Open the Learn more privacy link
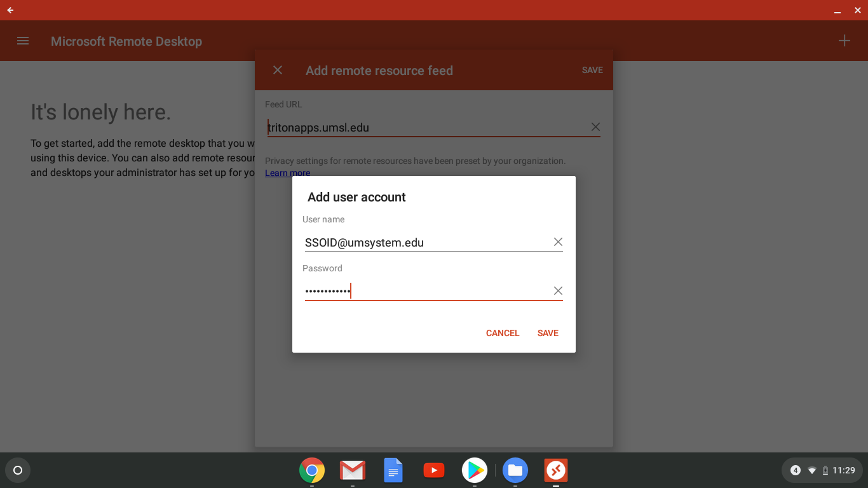The image size is (868, 488). coord(287,173)
